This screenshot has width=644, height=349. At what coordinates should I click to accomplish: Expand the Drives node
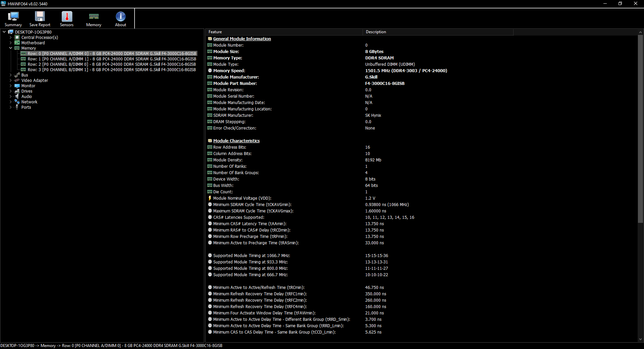pos(10,91)
